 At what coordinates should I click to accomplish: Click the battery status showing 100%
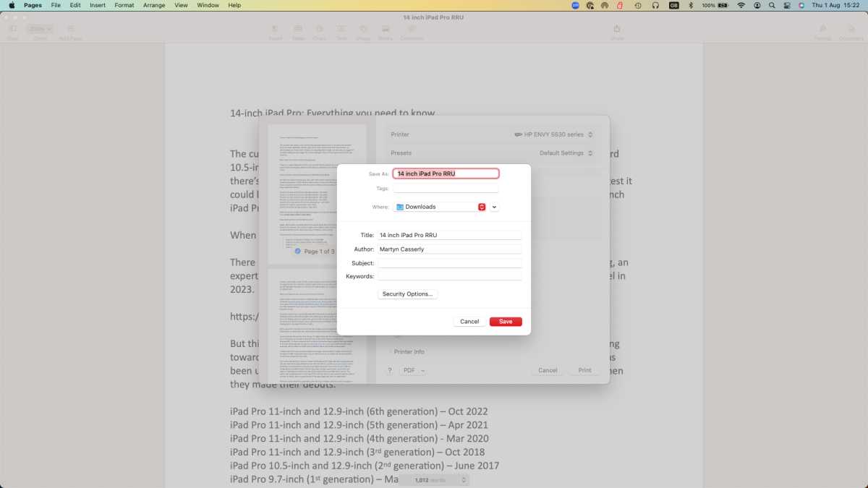715,5
